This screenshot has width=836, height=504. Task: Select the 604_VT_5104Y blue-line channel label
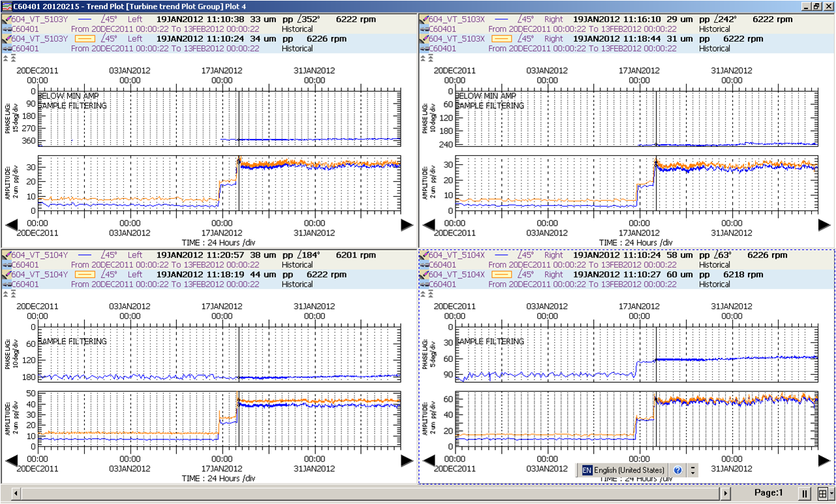(x=39, y=255)
